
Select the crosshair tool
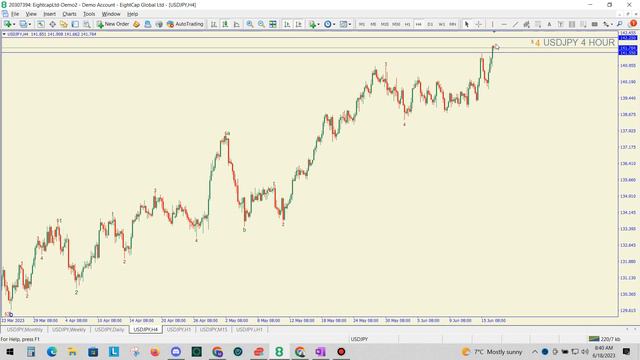tap(478, 24)
